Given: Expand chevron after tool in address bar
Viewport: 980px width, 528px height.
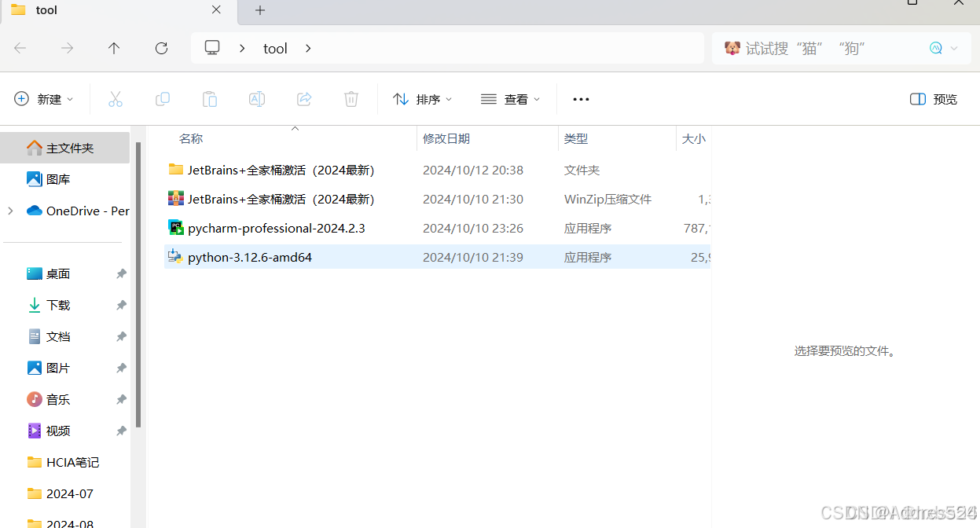Looking at the screenshot, I should click(308, 48).
